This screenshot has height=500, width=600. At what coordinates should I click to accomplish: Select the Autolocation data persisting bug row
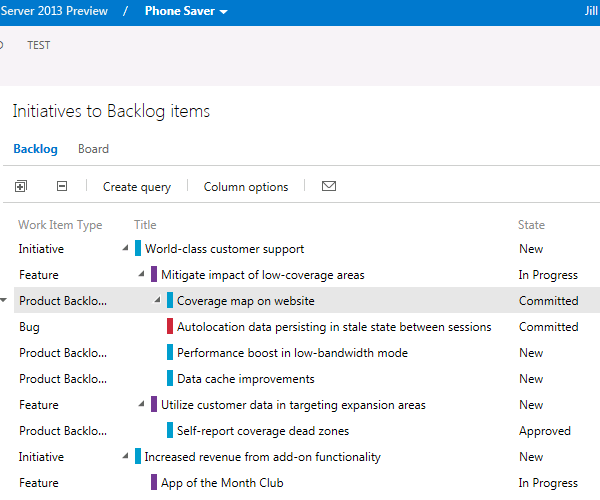tap(334, 327)
